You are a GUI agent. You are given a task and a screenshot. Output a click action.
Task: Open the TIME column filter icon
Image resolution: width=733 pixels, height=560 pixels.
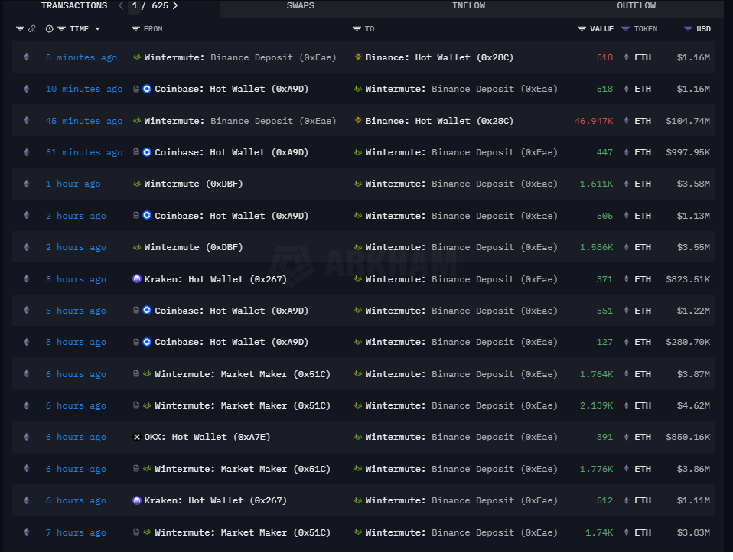pos(61,29)
